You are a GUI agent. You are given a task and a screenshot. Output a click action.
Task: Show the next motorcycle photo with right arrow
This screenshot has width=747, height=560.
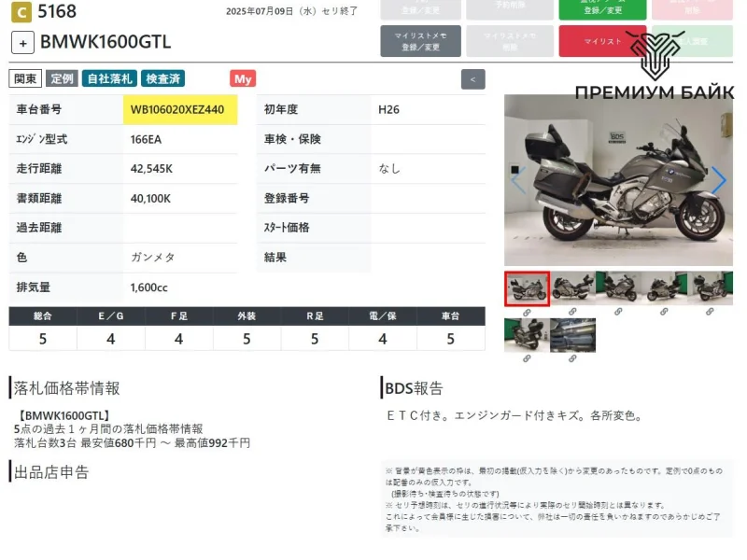(718, 180)
